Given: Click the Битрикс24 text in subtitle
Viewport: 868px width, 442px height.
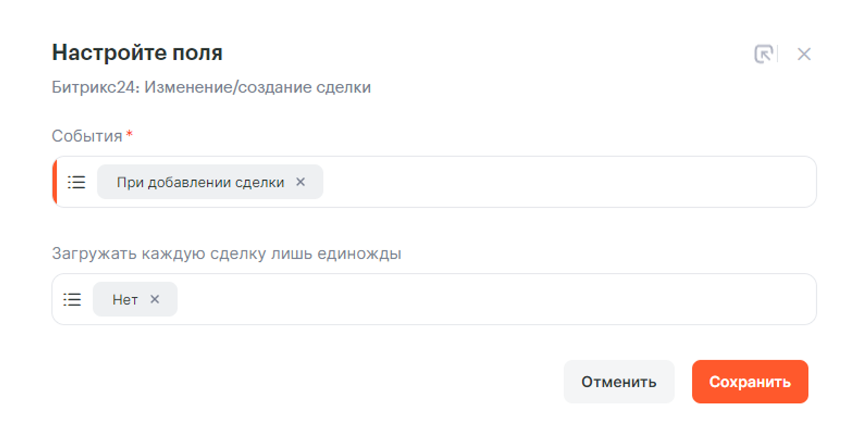Looking at the screenshot, I should (x=95, y=87).
